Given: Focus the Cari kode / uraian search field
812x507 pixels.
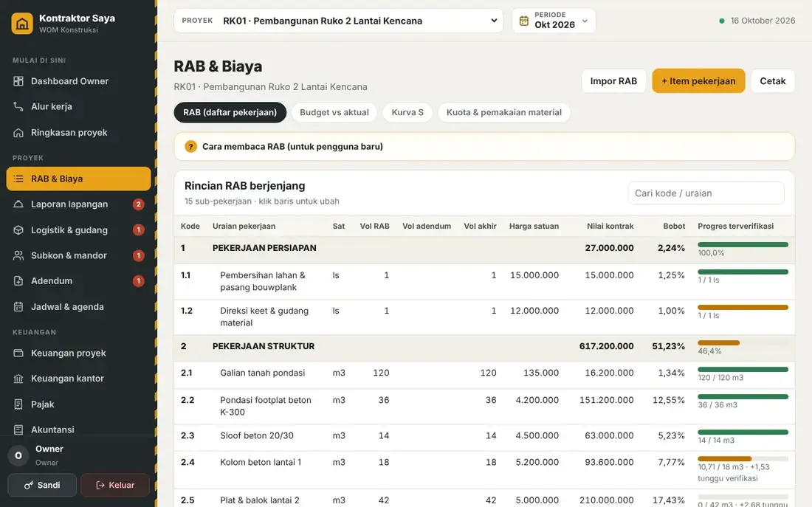Looking at the screenshot, I should click(706, 193).
